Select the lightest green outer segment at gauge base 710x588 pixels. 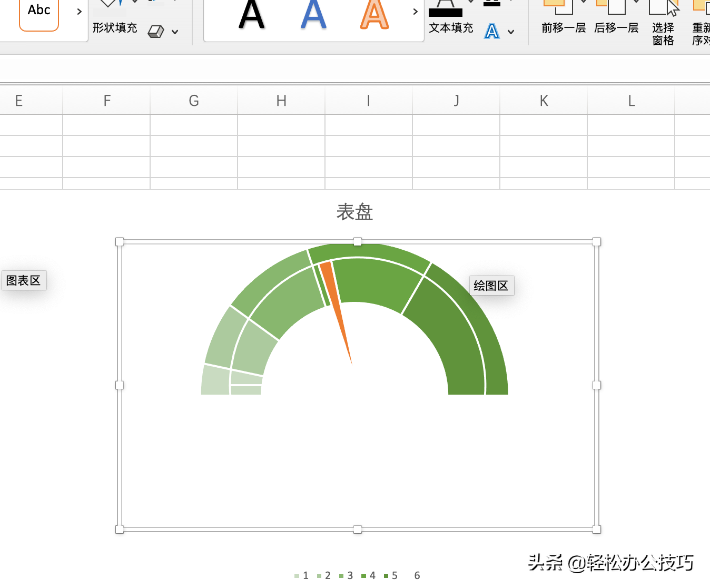pyautogui.click(x=215, y=380)
